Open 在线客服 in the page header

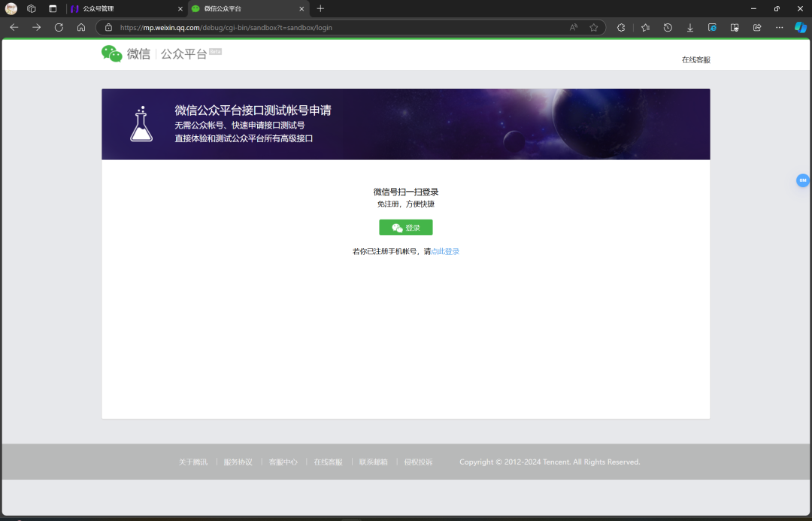pyautogui.click(x=695, y=60)
